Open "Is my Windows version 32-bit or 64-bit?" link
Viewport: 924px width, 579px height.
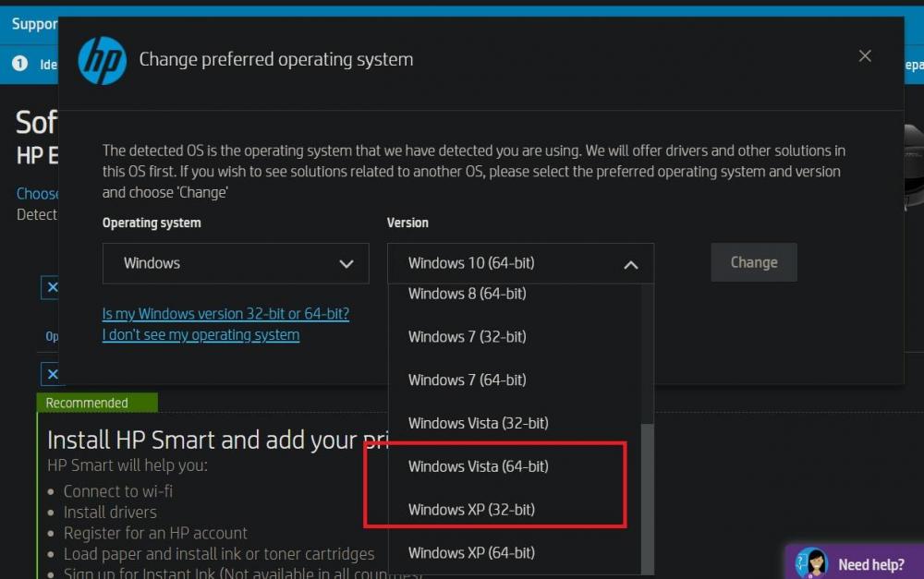coord(225,314)
